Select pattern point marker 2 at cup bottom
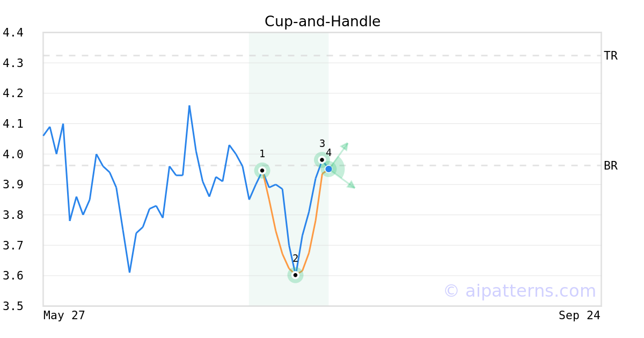Viewport: 644px width, 338px height. click(x=295, y=275)
